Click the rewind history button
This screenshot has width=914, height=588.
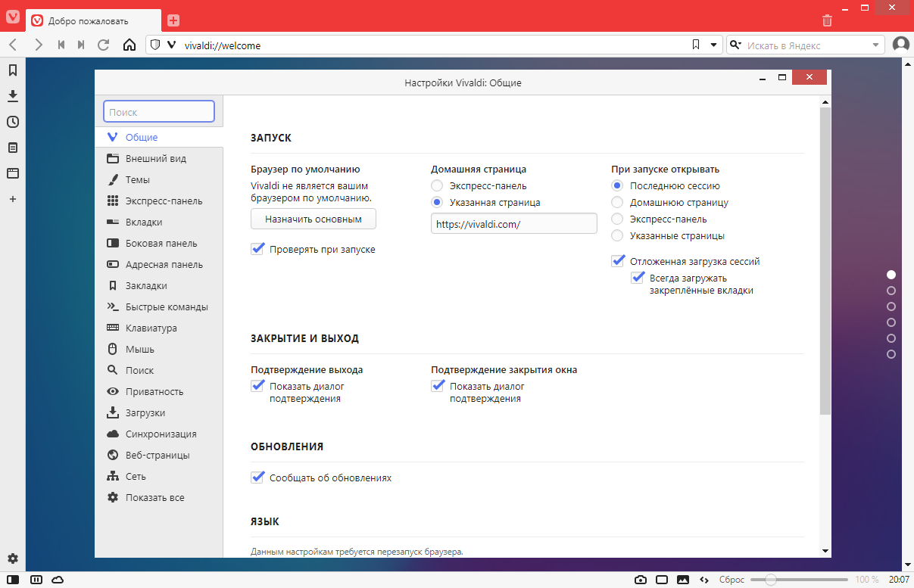coord(61,45)
